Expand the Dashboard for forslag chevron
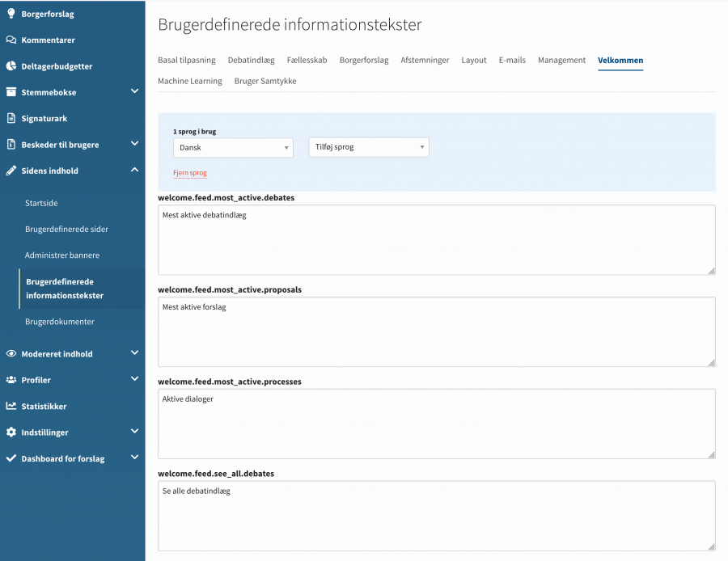Screen dimensions: 728x561 pyautogui.click(x=134, y=458)
